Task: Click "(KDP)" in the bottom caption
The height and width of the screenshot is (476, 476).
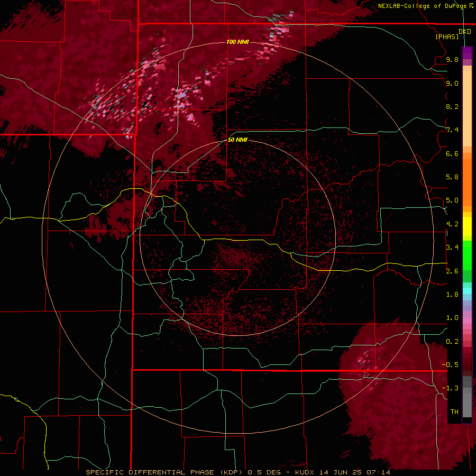Action: point(231,472)
